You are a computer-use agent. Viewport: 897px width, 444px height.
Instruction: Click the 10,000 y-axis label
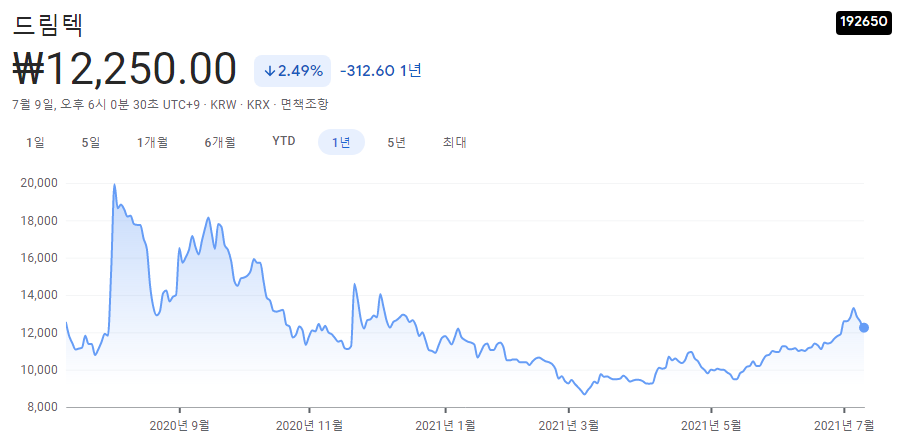pos(38,370)
